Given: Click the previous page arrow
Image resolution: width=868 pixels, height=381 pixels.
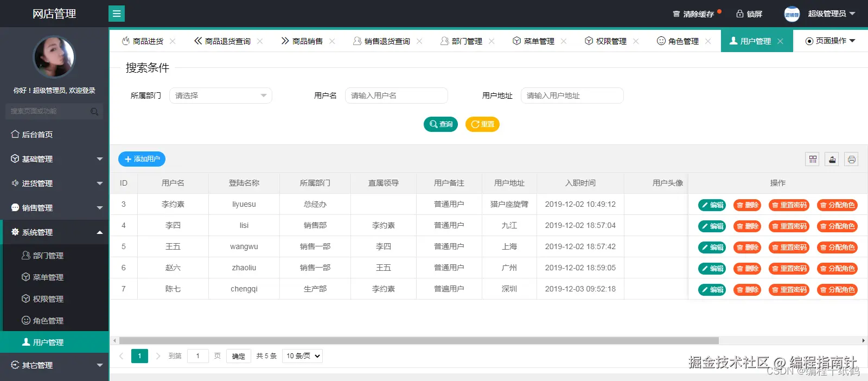Looking at the screenshot, I should tap(122, 356).
